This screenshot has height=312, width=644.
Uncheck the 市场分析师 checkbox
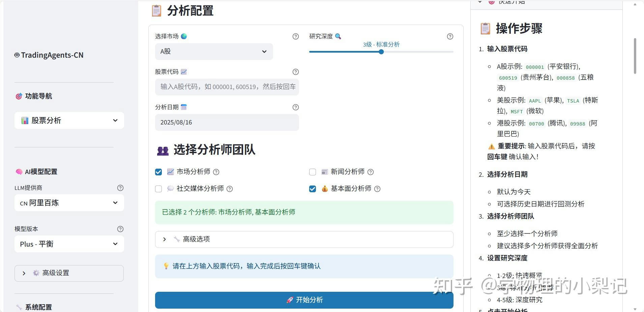coord(158,172)
